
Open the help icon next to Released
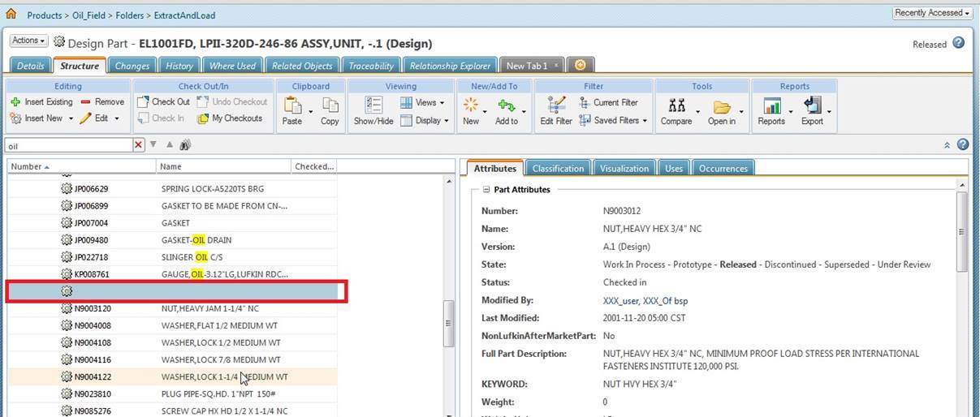click(959, 43)
